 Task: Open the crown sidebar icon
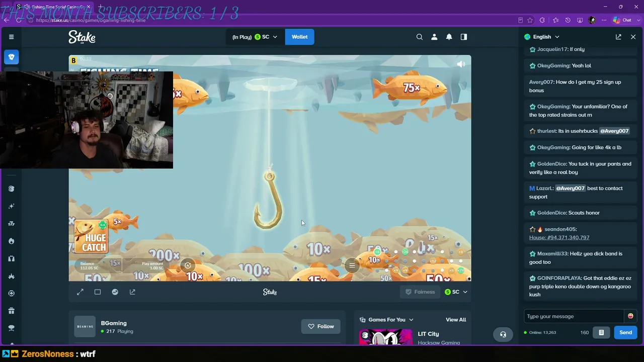pyautogui.click(x=11, y=276)
